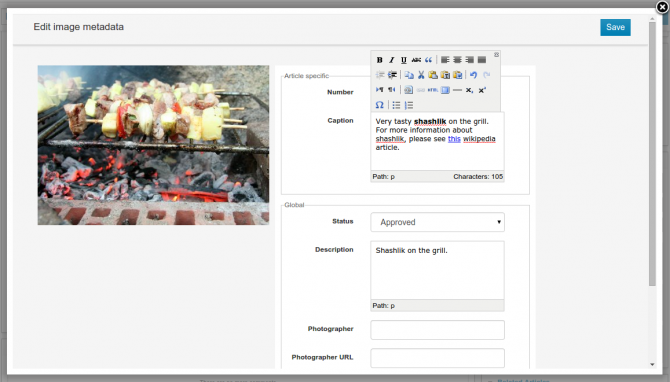
Task: Insert blockquote using the quote icon
Action: (429, 60)
